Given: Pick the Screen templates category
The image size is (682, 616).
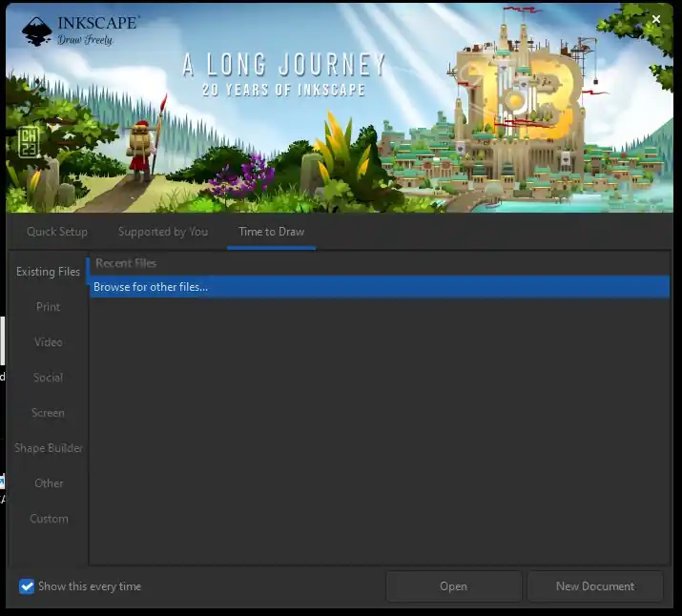Looking at the screenshot, I should [48, 413].
